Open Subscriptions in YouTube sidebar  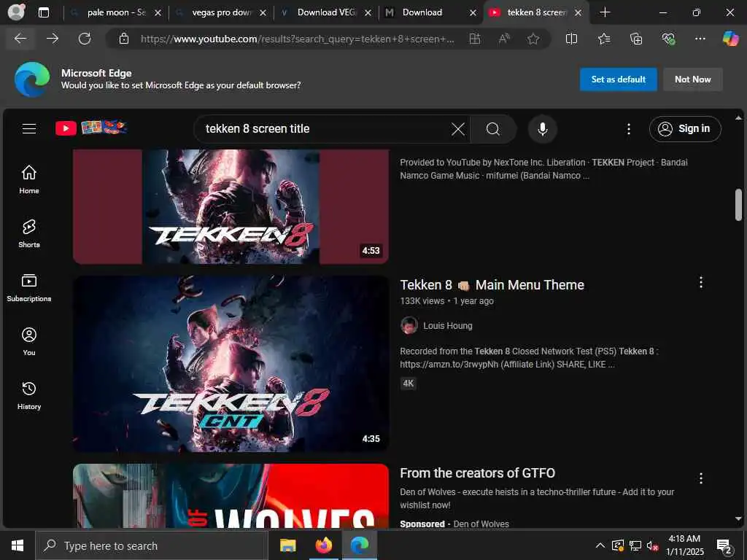tap(29, 287)
